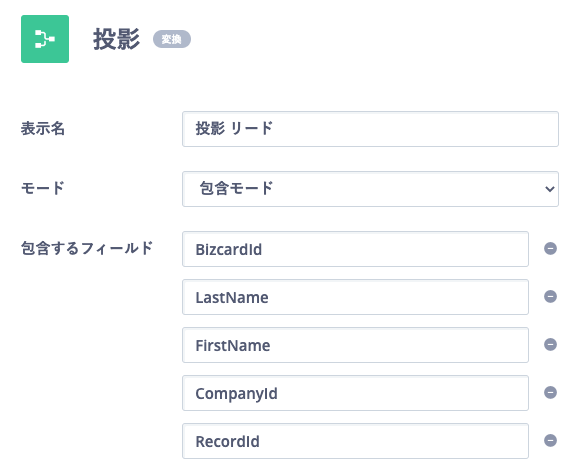Focus the 表示名 input with 投影 リード
Screen dimensions: 577x462
(x=370, y=129)
